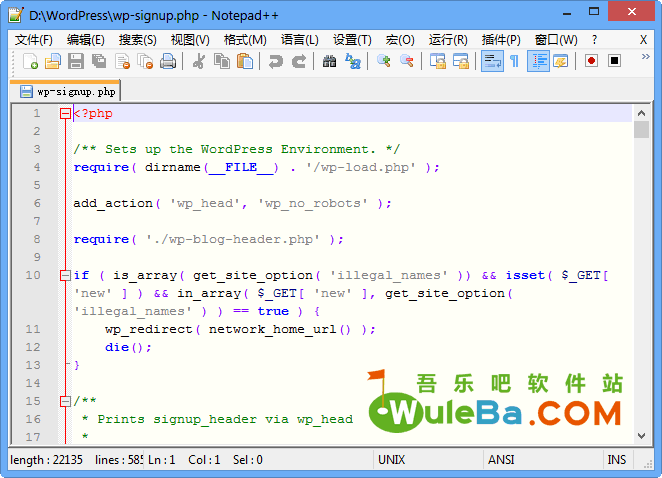This screenshot has height=478, width=662.
Task: Open the ? help menu
Action: [x=594, y=40]
